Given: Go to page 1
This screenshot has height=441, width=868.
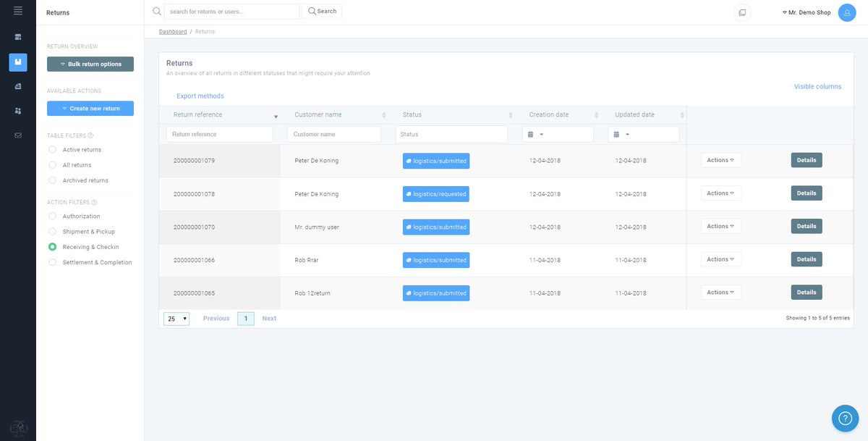Looking at the screenshot, I should click(x=246, y=319).
